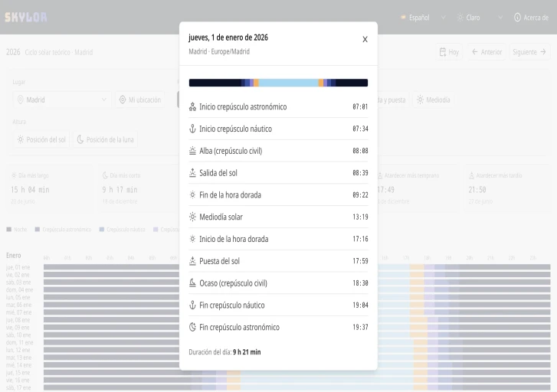The height and width of the screenshot is (392, 557).
Task: Jump to today with Hoy button
Action: point(449,52)
